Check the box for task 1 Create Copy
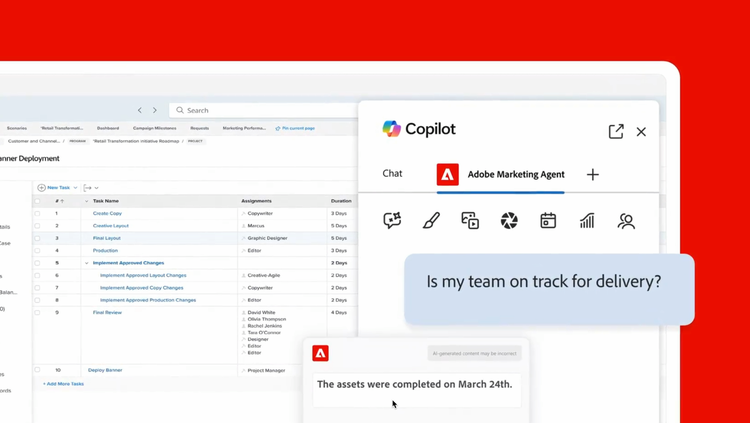Image resolution: width=750 pixels, height=423 pixels. 37,213
